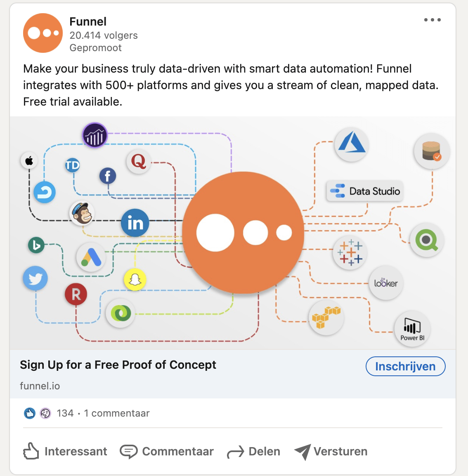Screen dimensions: 468x476
Task: Click the Commentaar comment button
Action: point(167,451)
